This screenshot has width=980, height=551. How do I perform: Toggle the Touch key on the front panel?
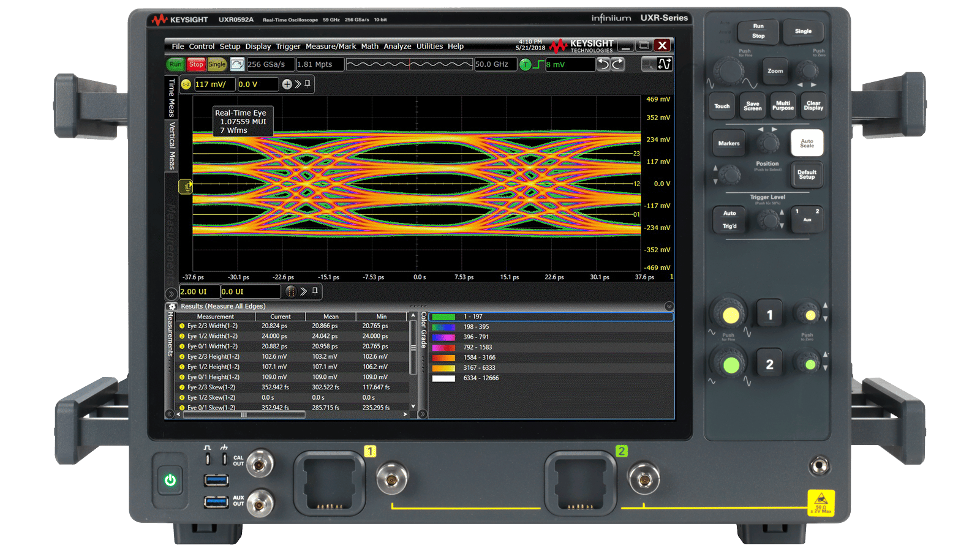pos(722,106)
